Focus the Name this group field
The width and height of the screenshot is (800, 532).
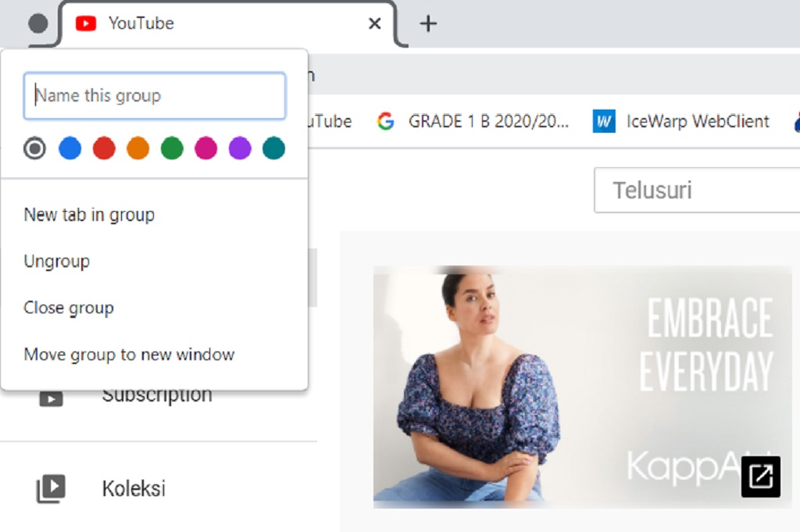click(155, 96)
